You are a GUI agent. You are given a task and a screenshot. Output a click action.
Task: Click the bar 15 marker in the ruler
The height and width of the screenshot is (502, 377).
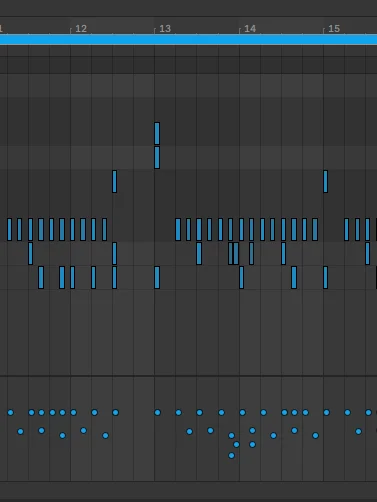coord(334,29)
